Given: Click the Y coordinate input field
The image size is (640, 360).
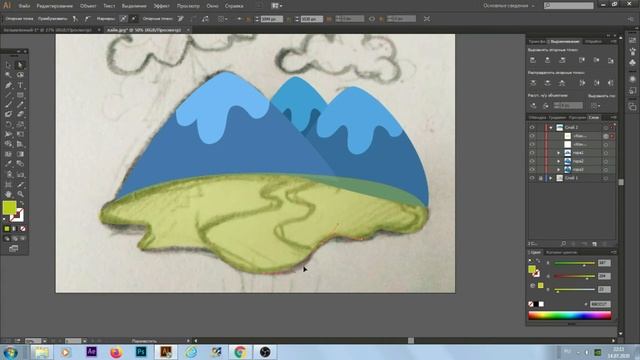Looking at the screenshot, I should coord(312,19).
